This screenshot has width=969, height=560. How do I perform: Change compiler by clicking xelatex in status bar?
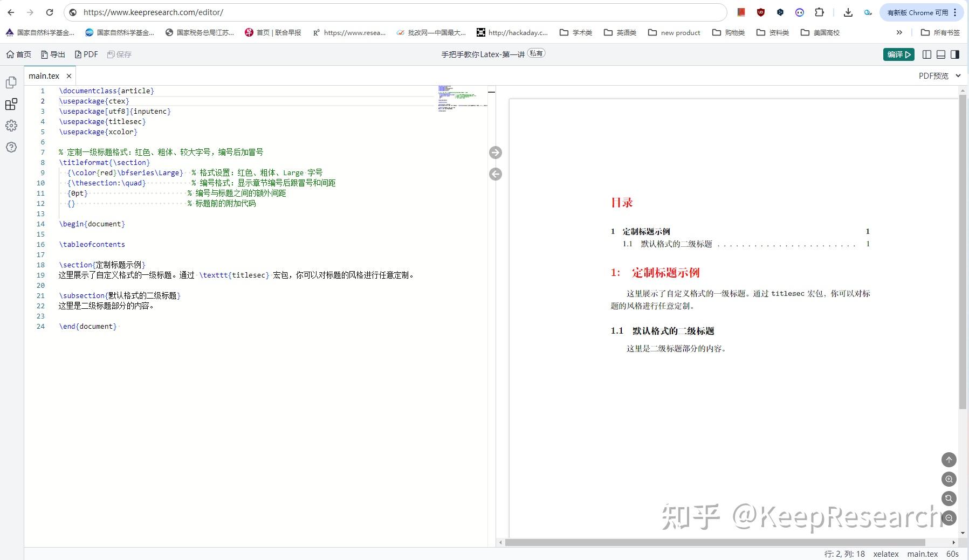tap(885, 554)
